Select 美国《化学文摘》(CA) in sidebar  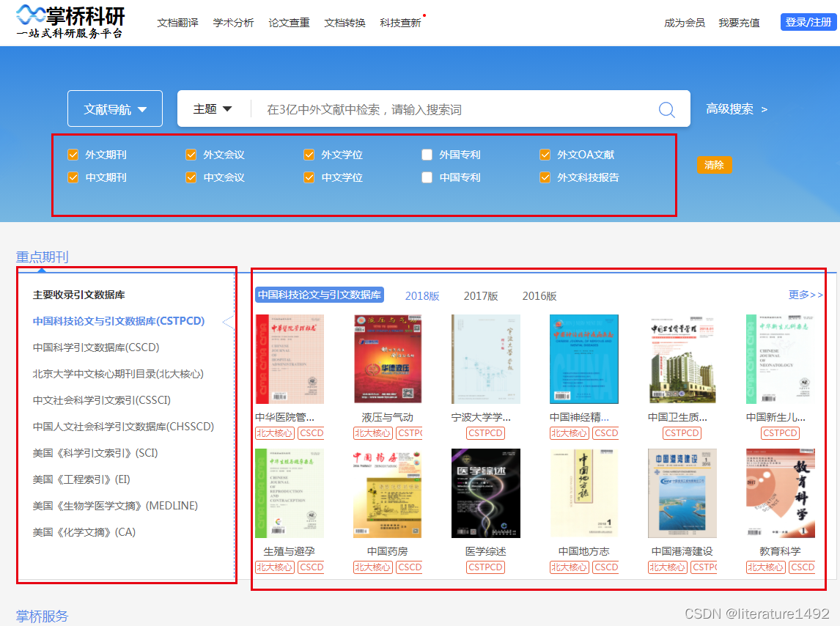pos(84,532)
